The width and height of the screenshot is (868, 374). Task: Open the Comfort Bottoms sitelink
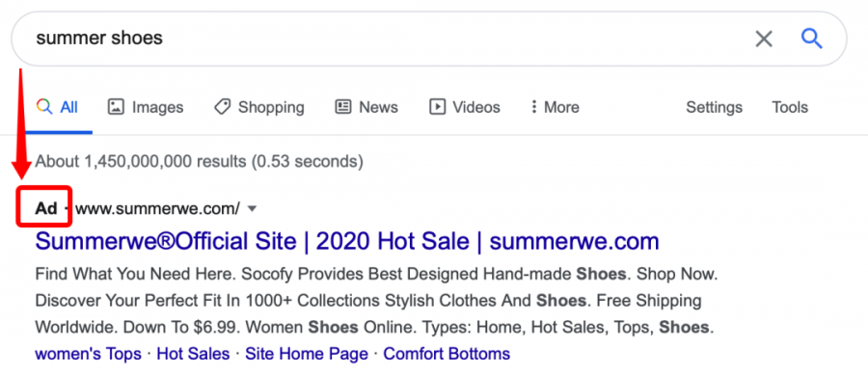[x=447, y=354]
